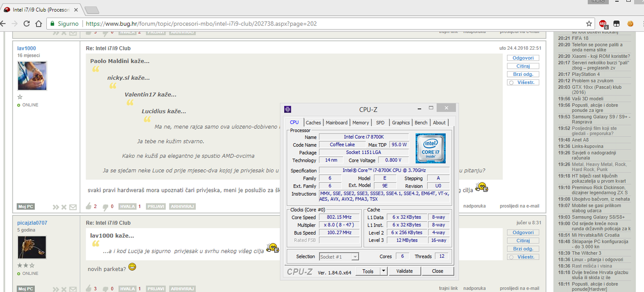This screenshot has width=644, height=292.
Task: Toggle the Višestr. radio in picajzla0707's post
Action: (x=511, y=257)
